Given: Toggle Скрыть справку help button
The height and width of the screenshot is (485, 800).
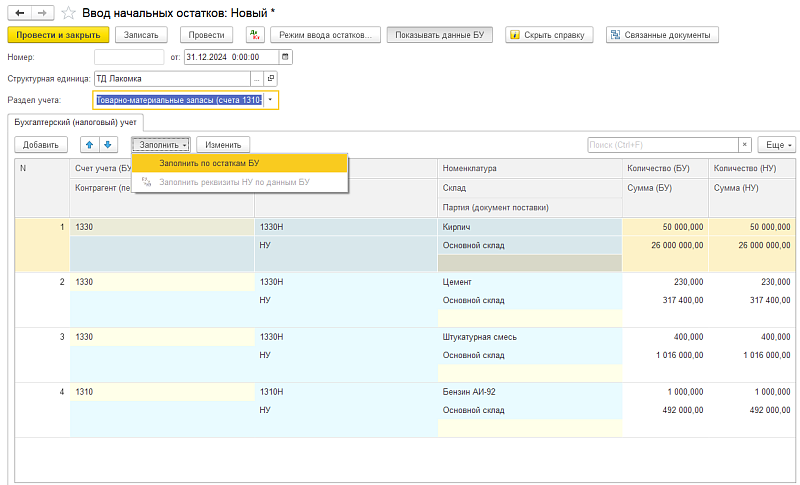Looking at the screenshot, I should (549, 35).
